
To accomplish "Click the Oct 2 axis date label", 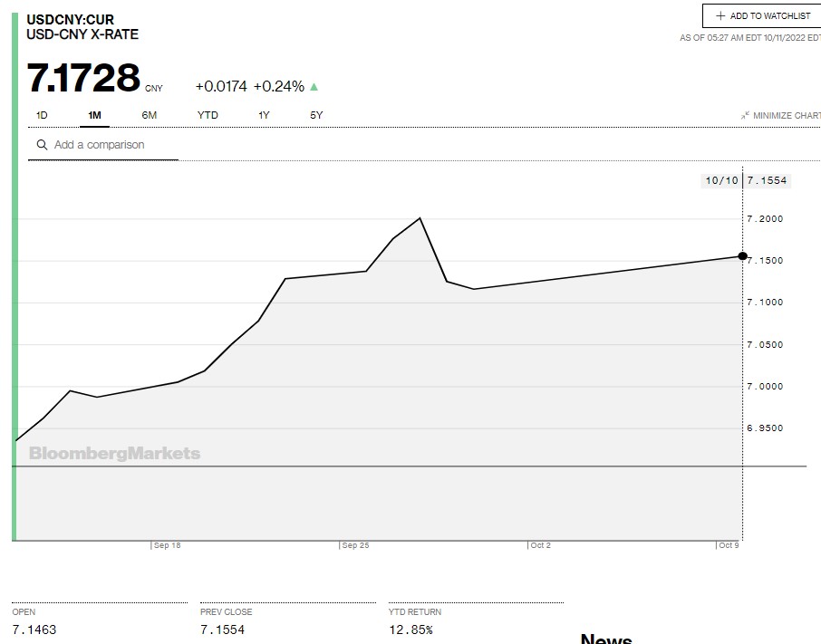I will [540, 545].
